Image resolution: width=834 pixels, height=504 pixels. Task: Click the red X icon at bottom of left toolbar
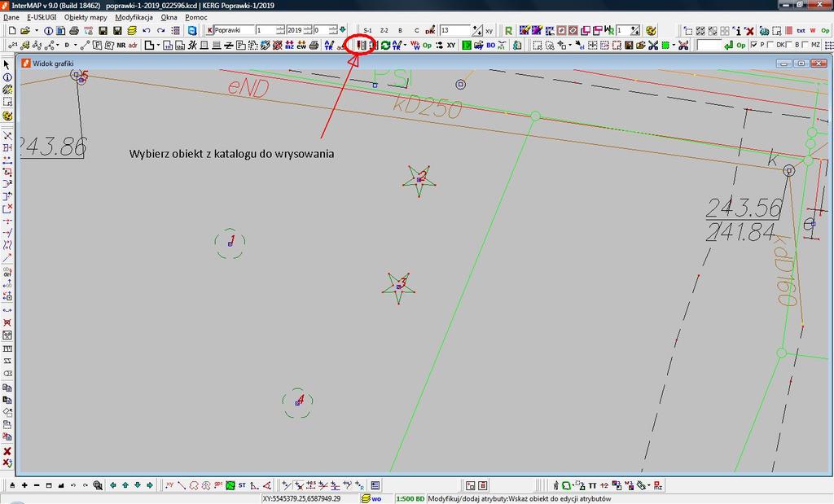pyautogui.click(x=7, y=451)
